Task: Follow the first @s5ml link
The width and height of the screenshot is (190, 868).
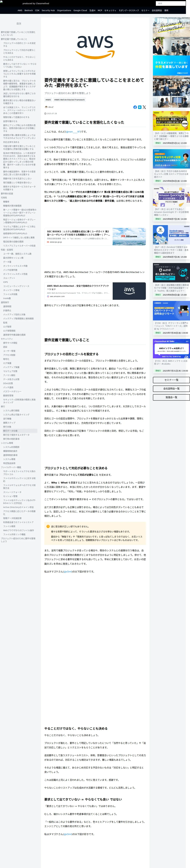Action: point(68,571)
